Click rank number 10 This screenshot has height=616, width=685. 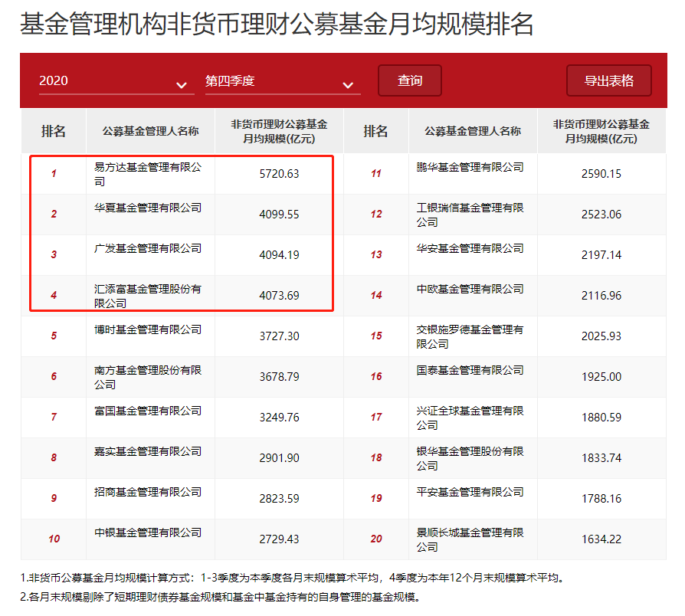[54, 539]
